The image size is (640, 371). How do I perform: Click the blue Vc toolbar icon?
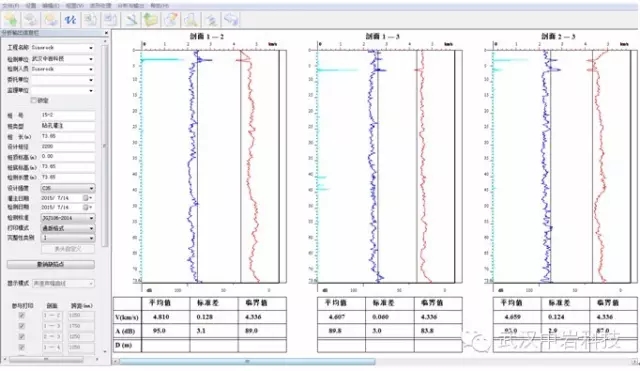71,20
